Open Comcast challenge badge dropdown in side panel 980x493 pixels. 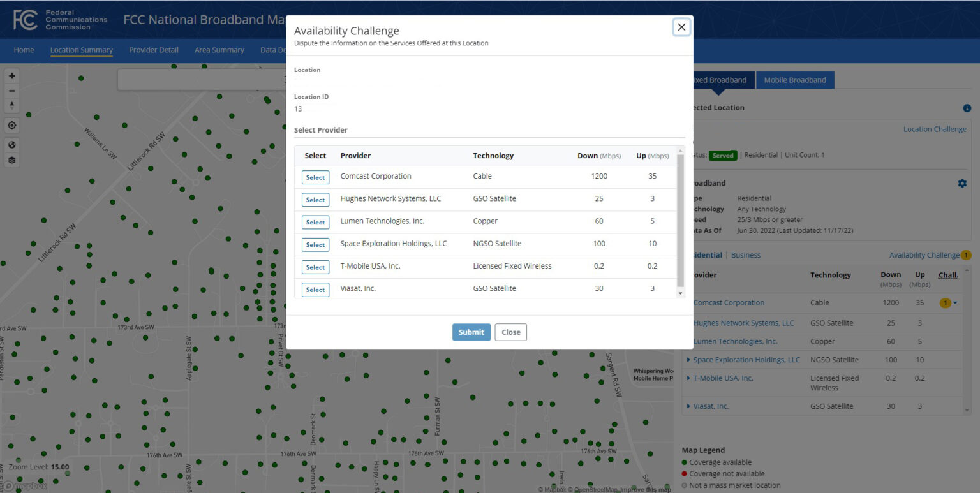(x=949, y=303)
